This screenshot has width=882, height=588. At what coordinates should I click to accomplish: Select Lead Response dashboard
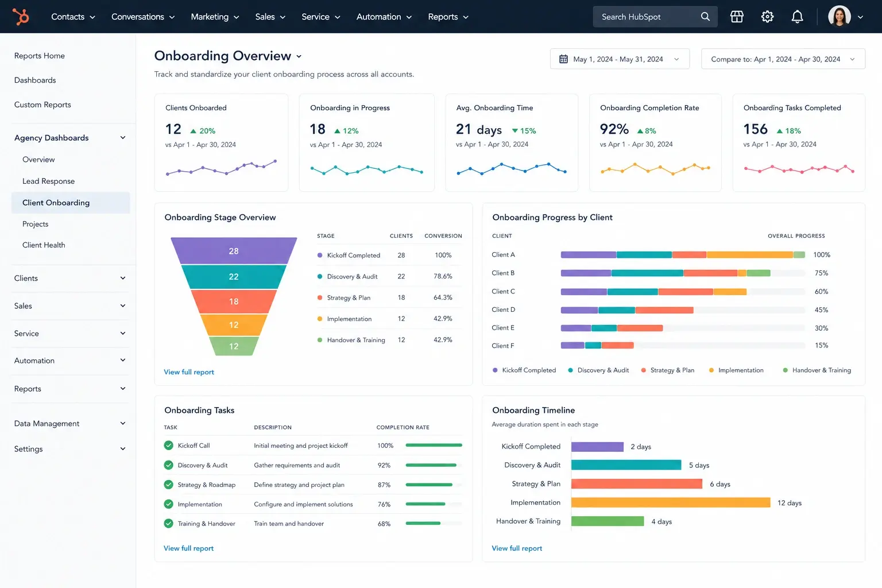pos(48,181)
